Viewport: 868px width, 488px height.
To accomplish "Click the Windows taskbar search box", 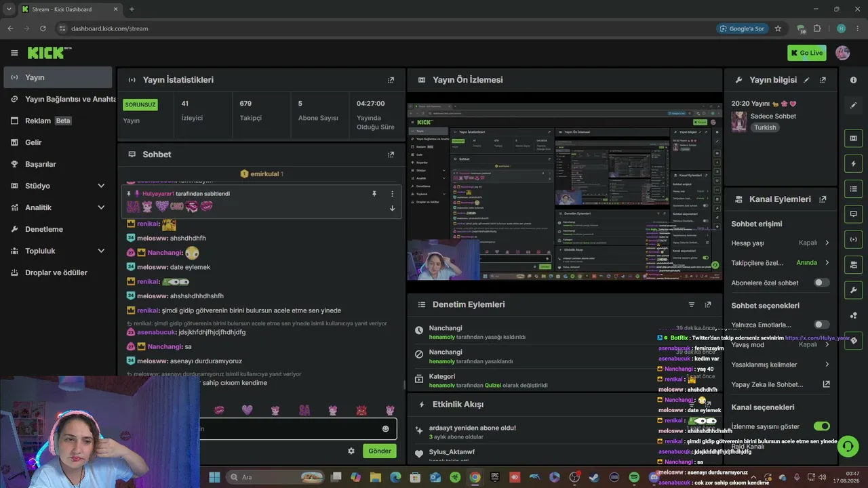I will point(274,477).
